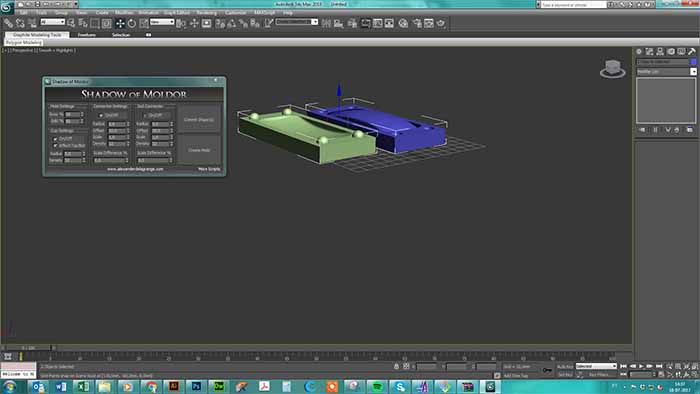Open the MAXScript menu
Image resolution: width=700 pixels, height=394 pixels.
(265, 12)
